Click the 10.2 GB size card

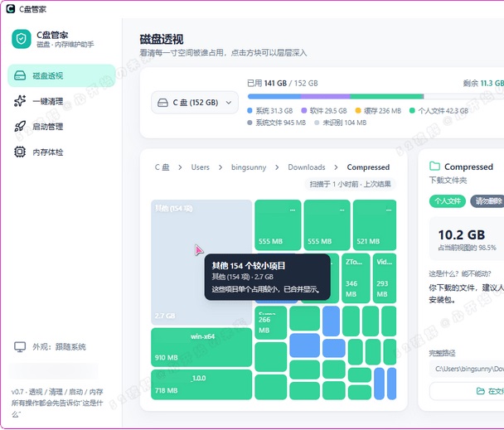[467, 239]
